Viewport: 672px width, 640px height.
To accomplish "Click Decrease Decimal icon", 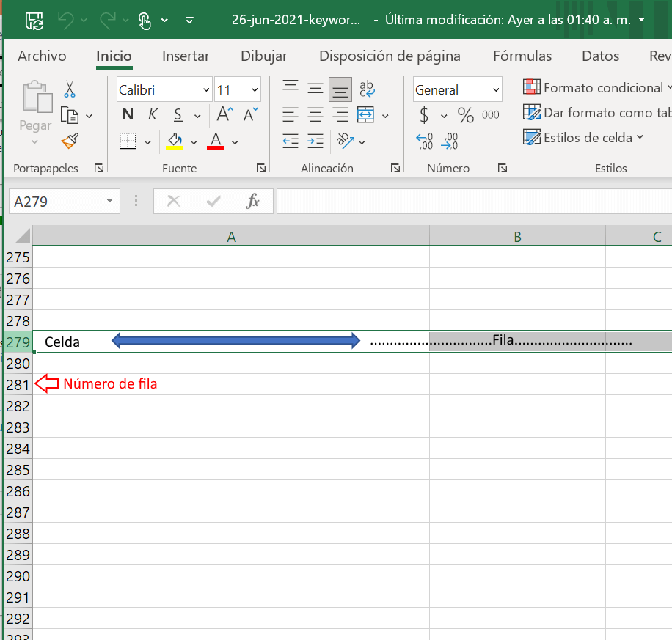I will pyautogui.click(x=449, y=141).
